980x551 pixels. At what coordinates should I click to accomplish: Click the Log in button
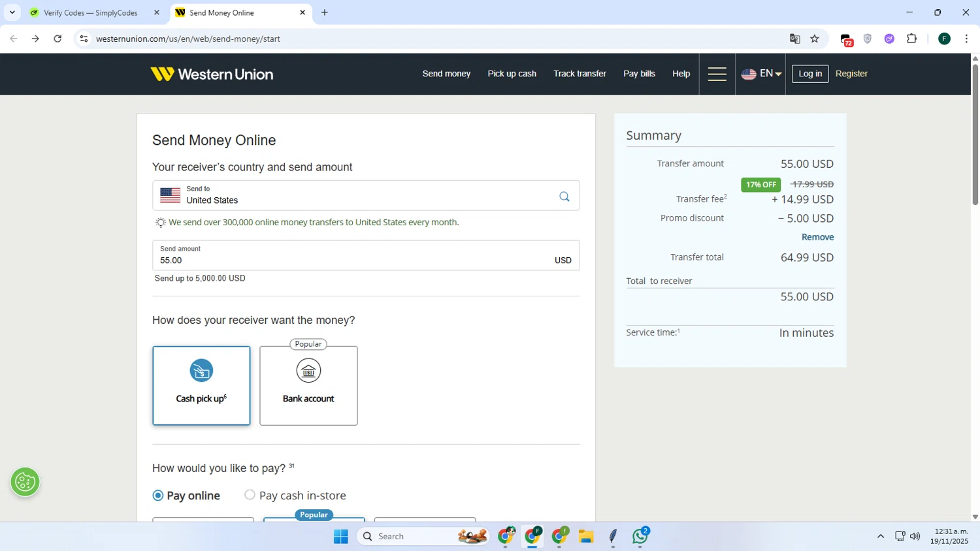pos(810,74)
